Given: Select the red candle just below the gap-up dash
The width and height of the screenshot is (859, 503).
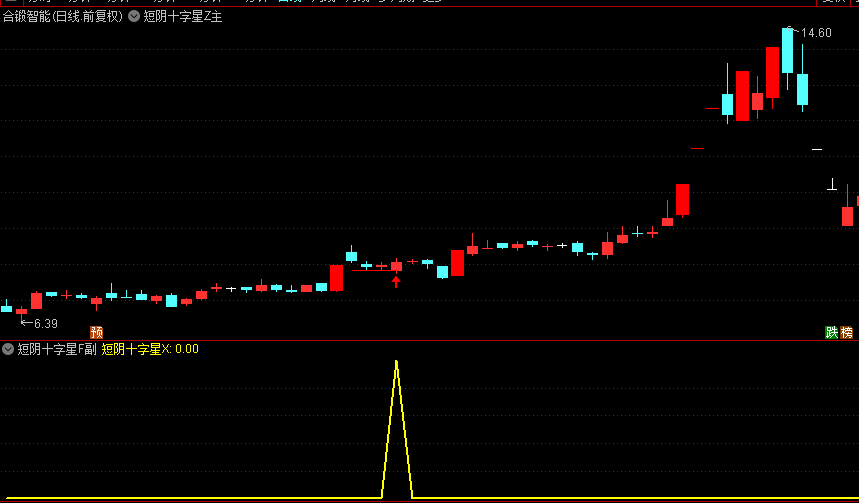Looking at the screenshot, I should point(682,199).
